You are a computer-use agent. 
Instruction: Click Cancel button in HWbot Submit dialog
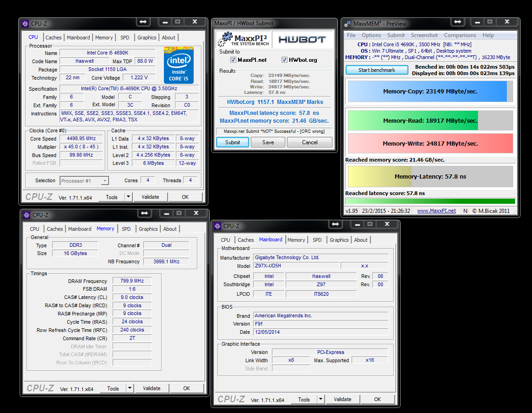310,142
